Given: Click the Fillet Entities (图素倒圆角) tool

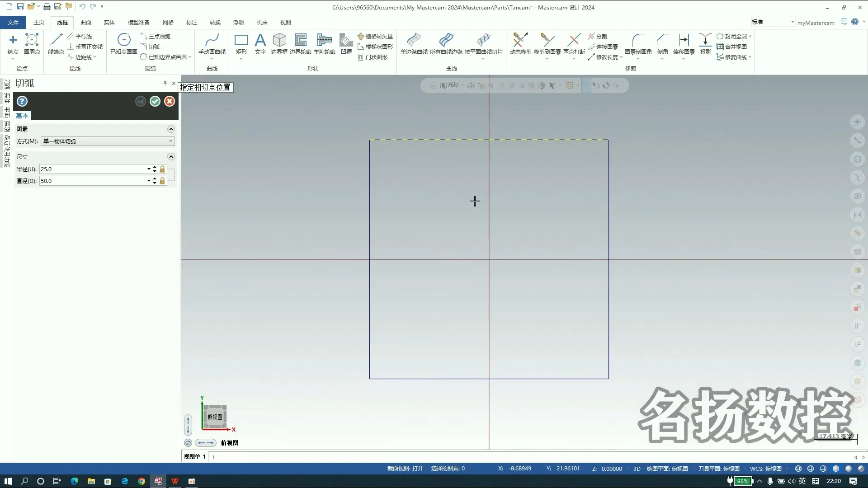Looking at the screenshot, I should click(x=638, y=44).
